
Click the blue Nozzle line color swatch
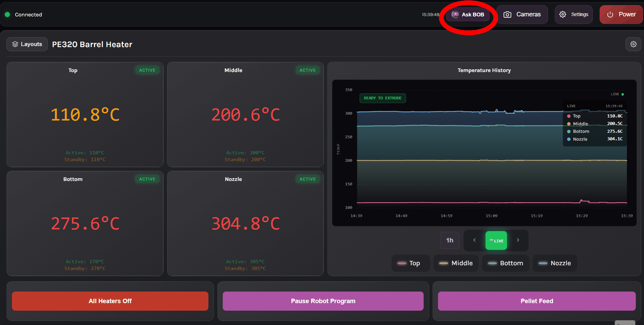(x=543, y=263)
